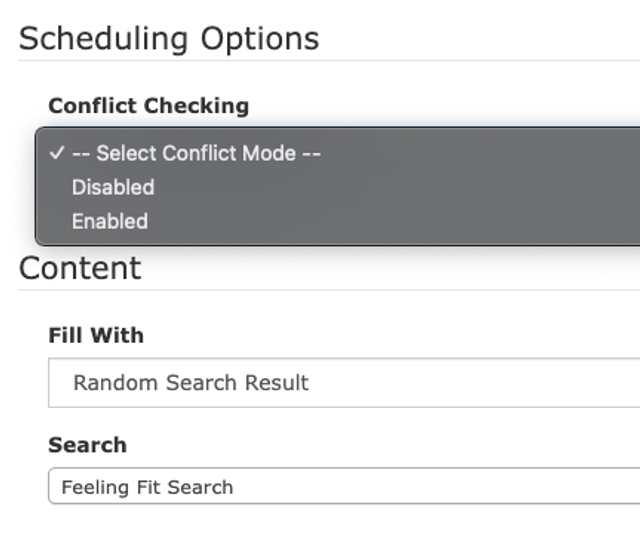Image resolution: width=640 pixels, height=557 pixels.
Task: Click the Scheduling Options heading
Action: pyautogui.click(x=169, y=38)
